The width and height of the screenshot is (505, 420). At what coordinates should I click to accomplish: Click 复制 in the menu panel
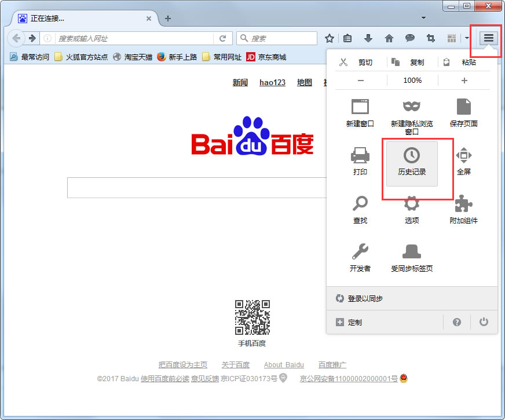point(412,62)
